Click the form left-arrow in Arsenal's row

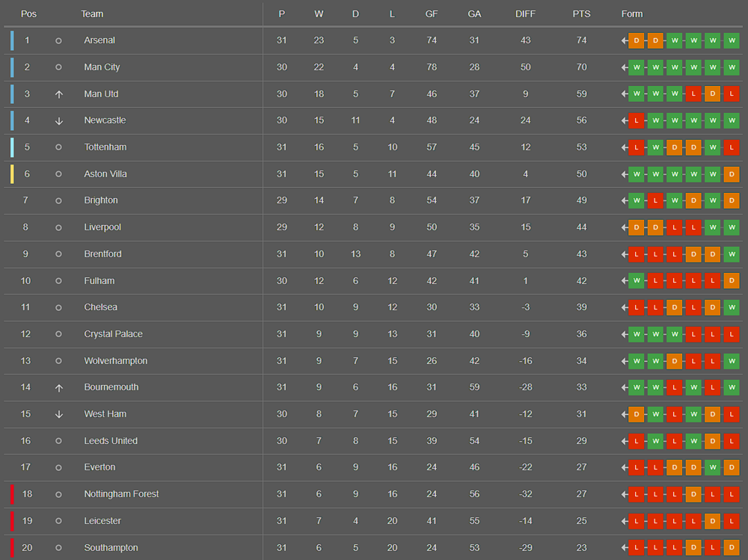pos(624,41)
